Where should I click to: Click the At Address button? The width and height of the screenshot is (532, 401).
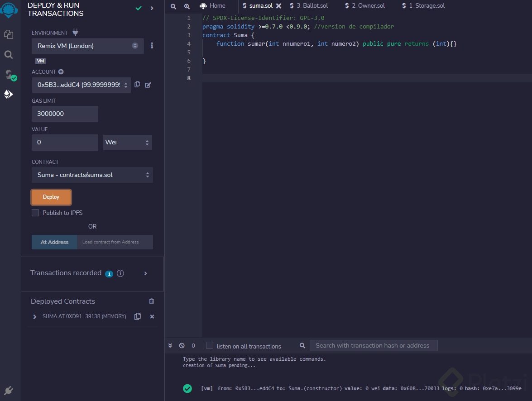[54, 242]
